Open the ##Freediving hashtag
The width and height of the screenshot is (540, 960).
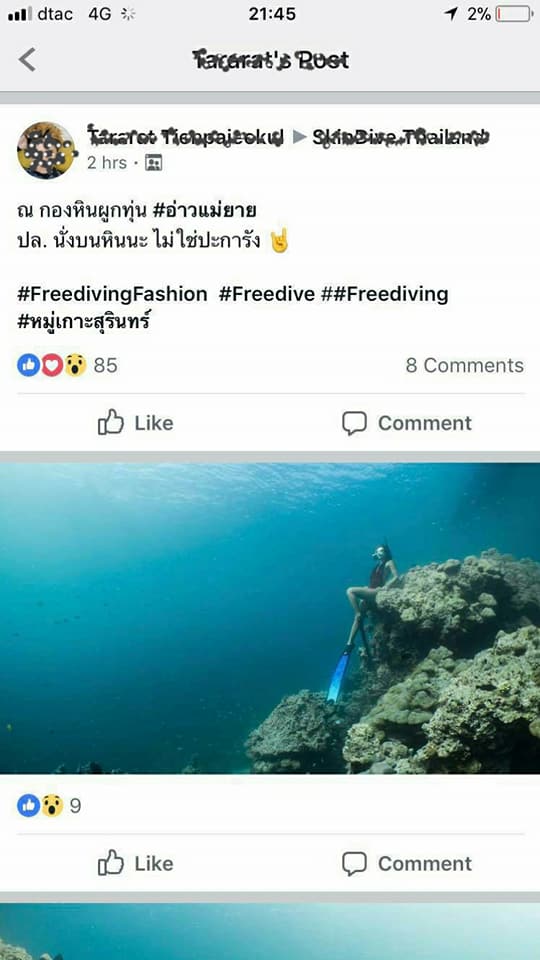384,294
